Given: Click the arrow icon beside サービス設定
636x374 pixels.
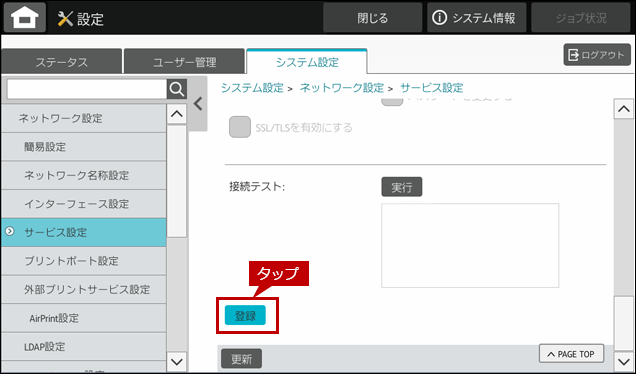Looking at the screenshot, I should tap(10, 232).
